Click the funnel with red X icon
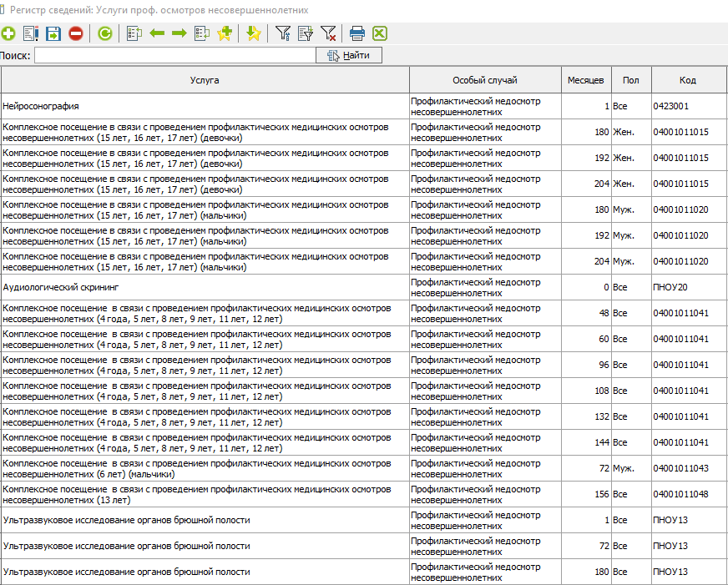Image resolution: width=728 pixels, height=585 pixels. 328,33
